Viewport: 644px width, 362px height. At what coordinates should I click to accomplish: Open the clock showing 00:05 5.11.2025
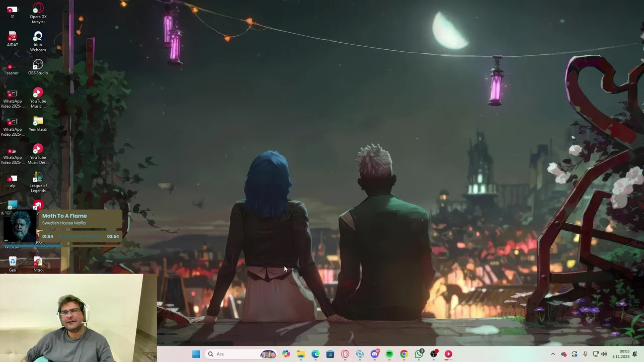(621, 354)
